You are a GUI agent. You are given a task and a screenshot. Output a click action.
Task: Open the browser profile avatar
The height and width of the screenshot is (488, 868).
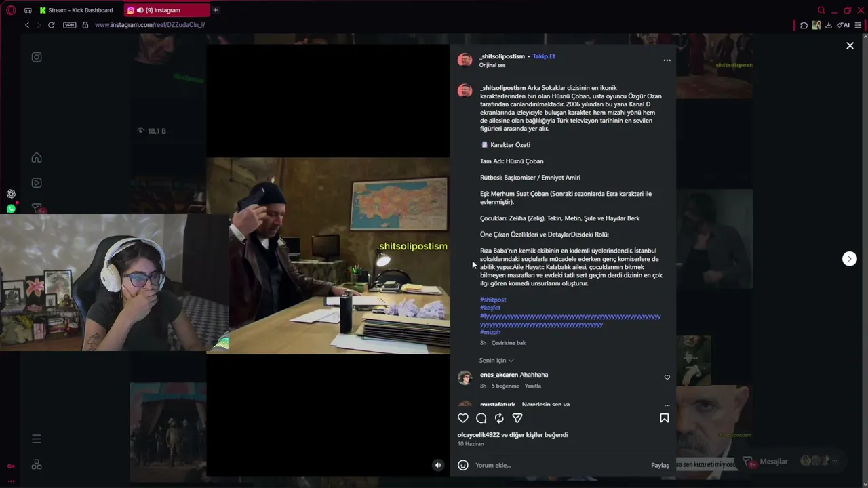coord(816,25)
